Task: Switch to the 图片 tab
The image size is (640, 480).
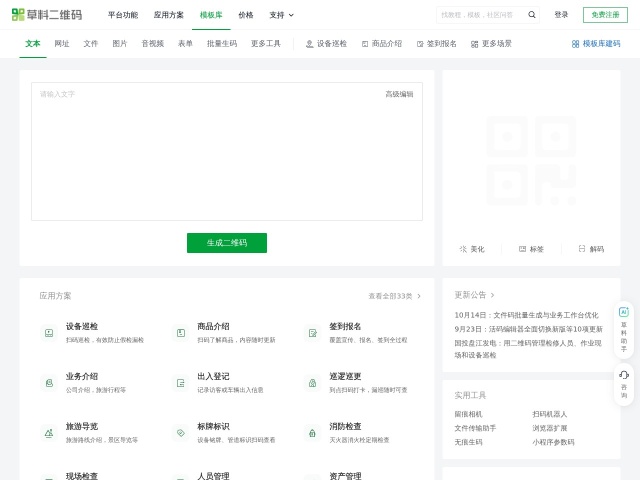Action: coord(120,43)
